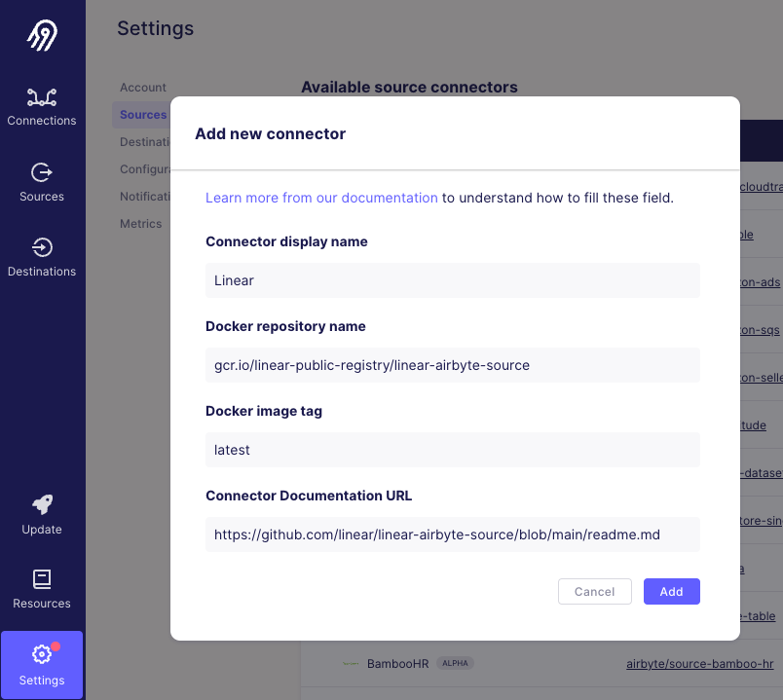Click the BambooHR connector icon
Image resolution: width=783 pixels, height=700 pixels.
click(350, 663)
